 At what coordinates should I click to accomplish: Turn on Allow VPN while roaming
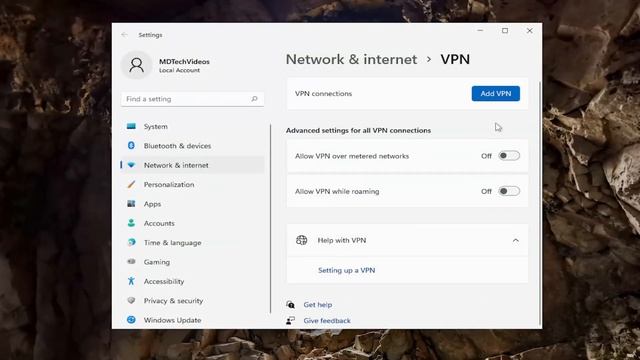pyautogui.click(x=509, y=191)
